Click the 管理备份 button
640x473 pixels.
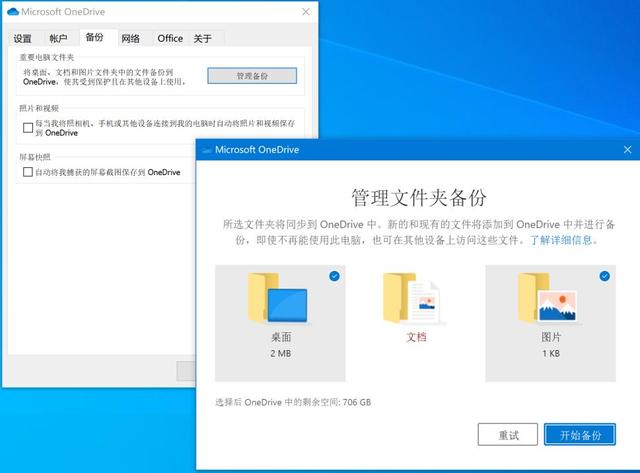pos(252,76)
